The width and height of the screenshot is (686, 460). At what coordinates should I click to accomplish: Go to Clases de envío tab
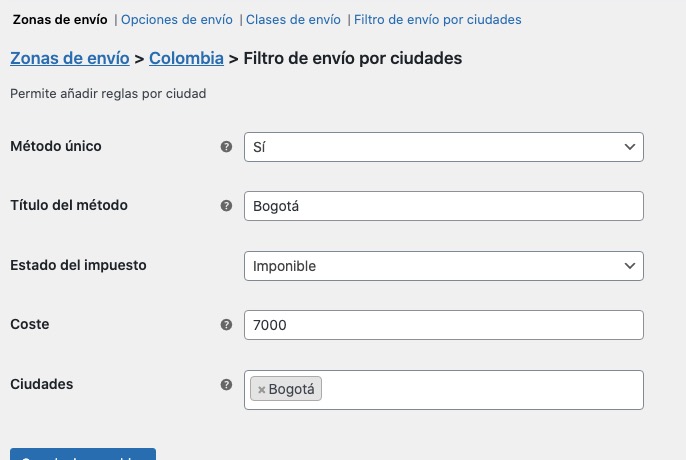(x=293, y=20)
